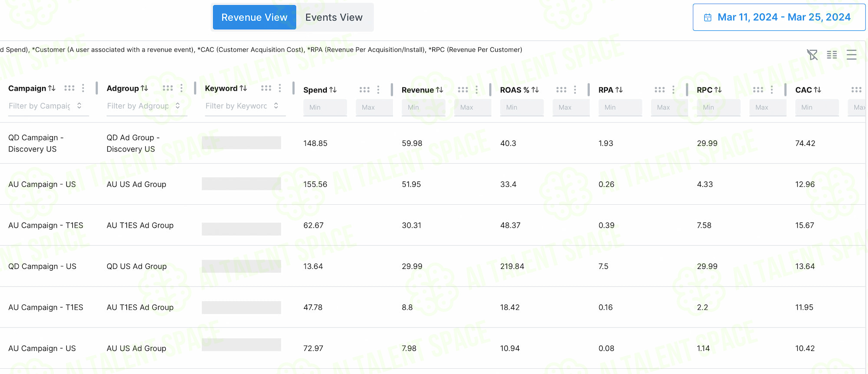Click Spend column drag-handle dots
This screenshot has height=374, width=868.
click(365, 89)
